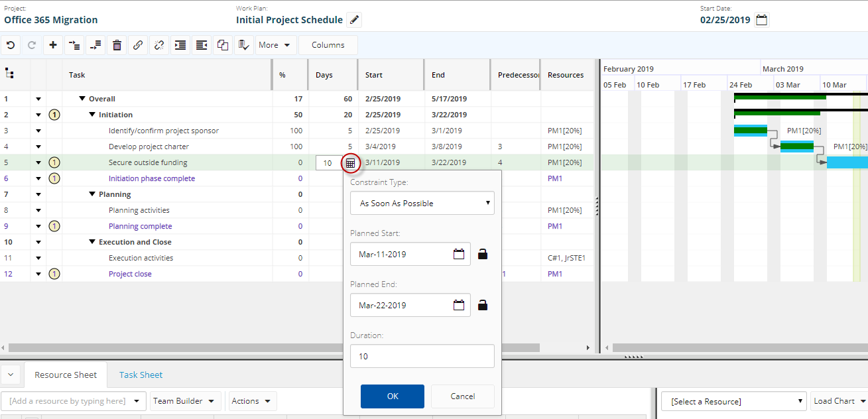Open the calculator icon beside the Days field

coord(351,162)
